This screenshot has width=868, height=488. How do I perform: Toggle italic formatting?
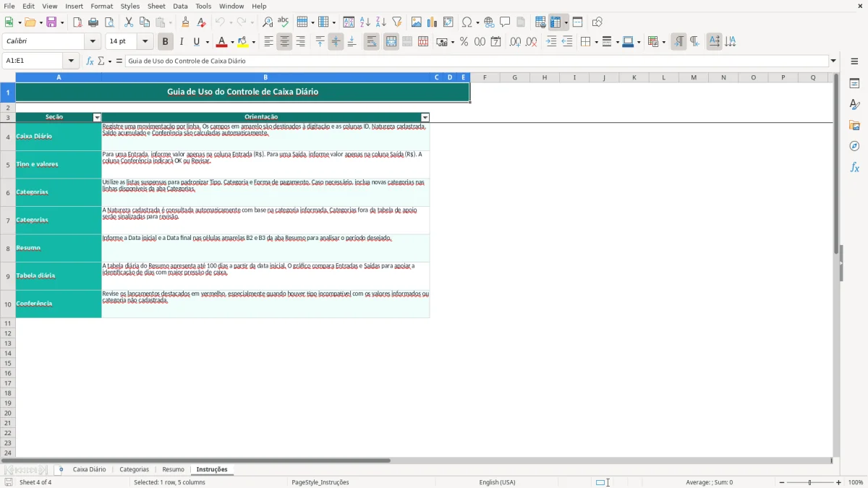tap(182, 42)
